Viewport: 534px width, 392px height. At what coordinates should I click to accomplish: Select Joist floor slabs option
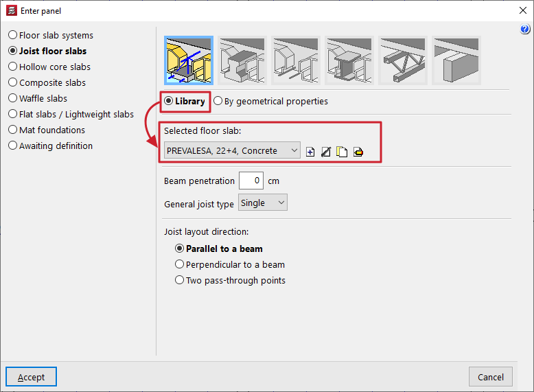(47, 51)
